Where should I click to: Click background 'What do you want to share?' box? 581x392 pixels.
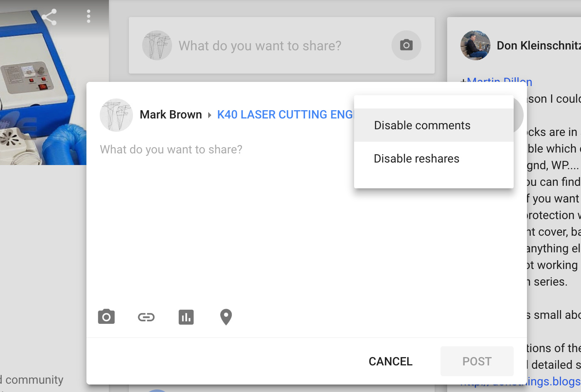(260, 46)
